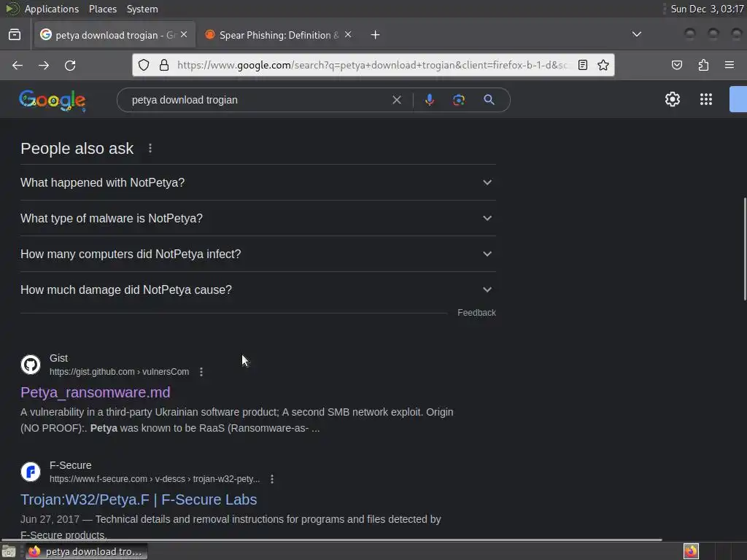
Task: Close the petya download trogian tab
Action: 184,35
